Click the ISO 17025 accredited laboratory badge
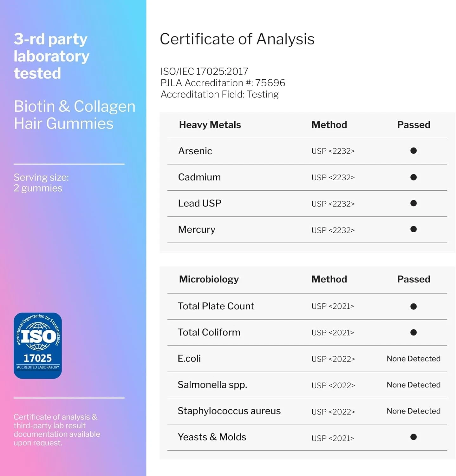 (38, 346)
